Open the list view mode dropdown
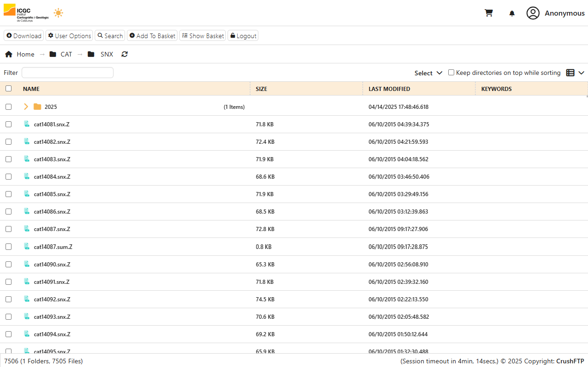Image resolution: width=588 pixels, height=367 pixels. [x=575, y=73]
